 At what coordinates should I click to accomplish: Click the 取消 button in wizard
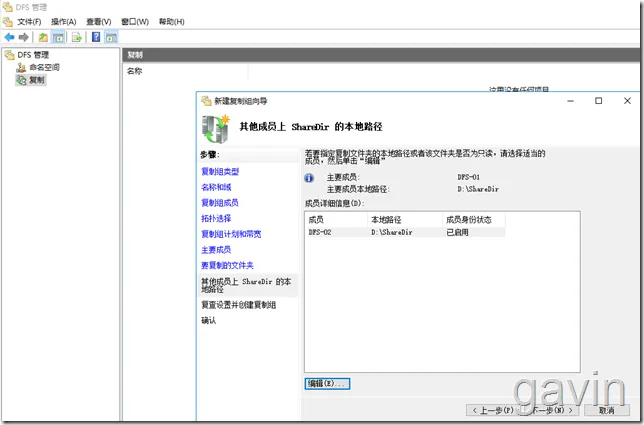coord(607,410)
